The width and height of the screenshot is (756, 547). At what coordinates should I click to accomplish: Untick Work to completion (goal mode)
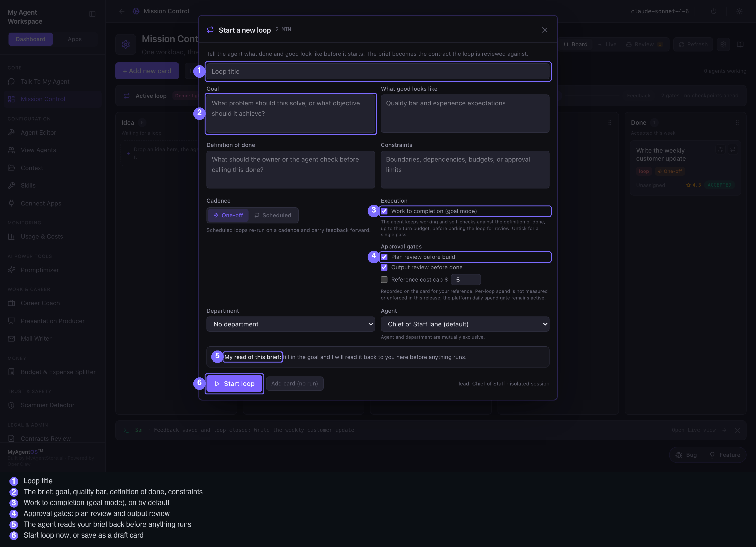(384, 211)
